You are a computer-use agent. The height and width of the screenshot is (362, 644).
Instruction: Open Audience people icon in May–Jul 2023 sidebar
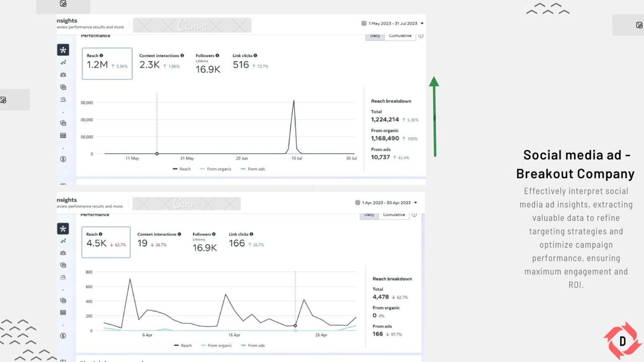click(63, 75)
